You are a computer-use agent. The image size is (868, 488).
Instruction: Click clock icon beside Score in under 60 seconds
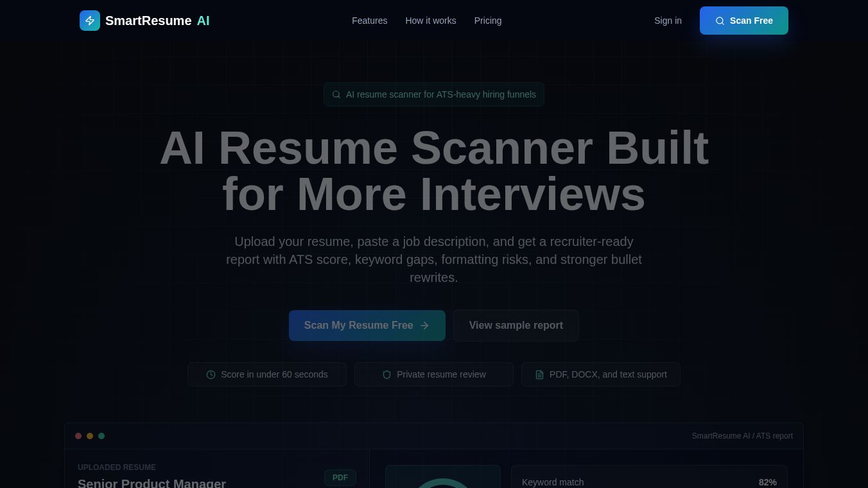[x=211, y=374]
